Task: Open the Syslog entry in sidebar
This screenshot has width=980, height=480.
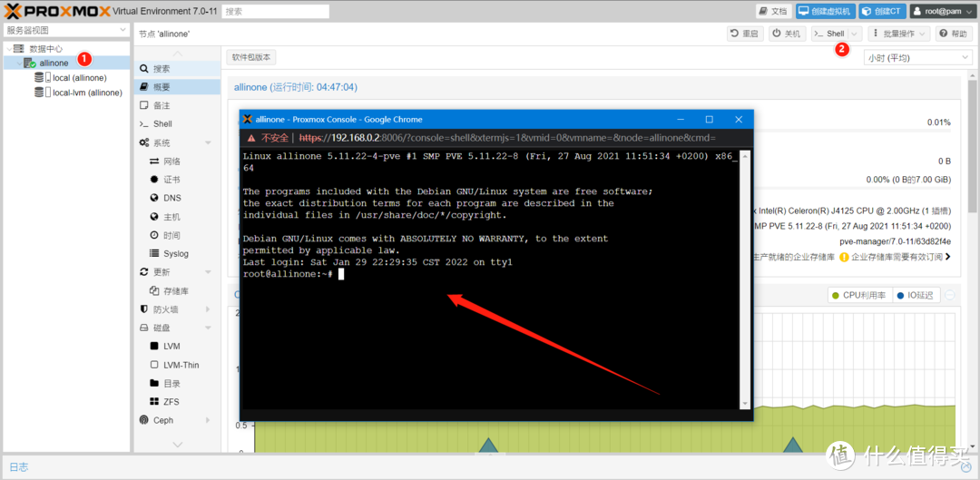Action: 177,254
